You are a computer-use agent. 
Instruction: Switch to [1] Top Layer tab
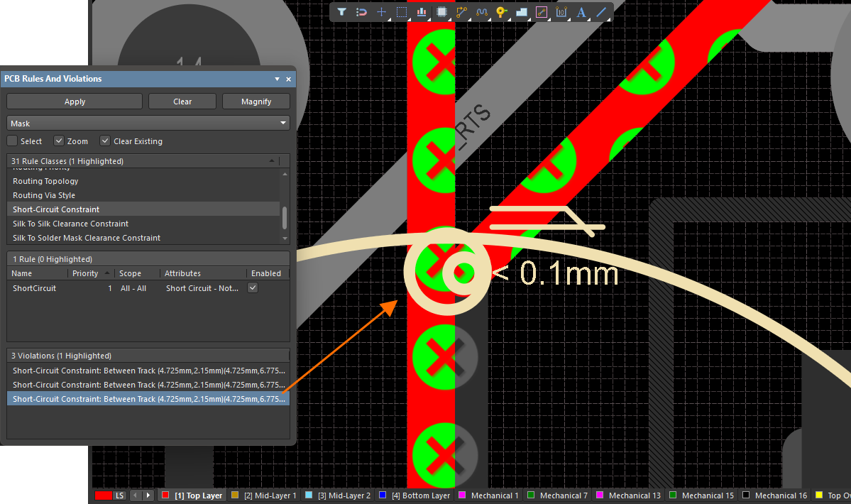192,495
